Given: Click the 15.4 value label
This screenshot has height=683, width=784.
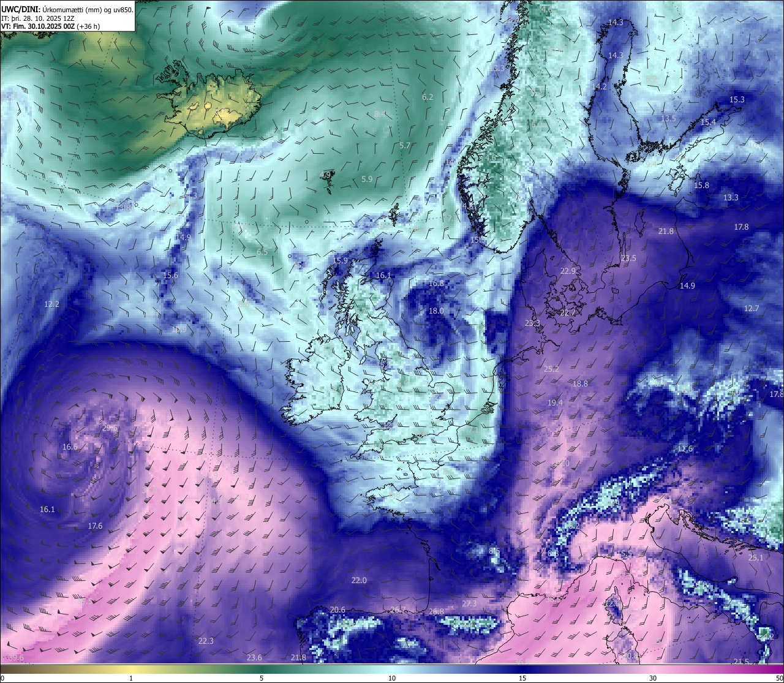Looking at the screenshot, I should (x=708, y=122).
